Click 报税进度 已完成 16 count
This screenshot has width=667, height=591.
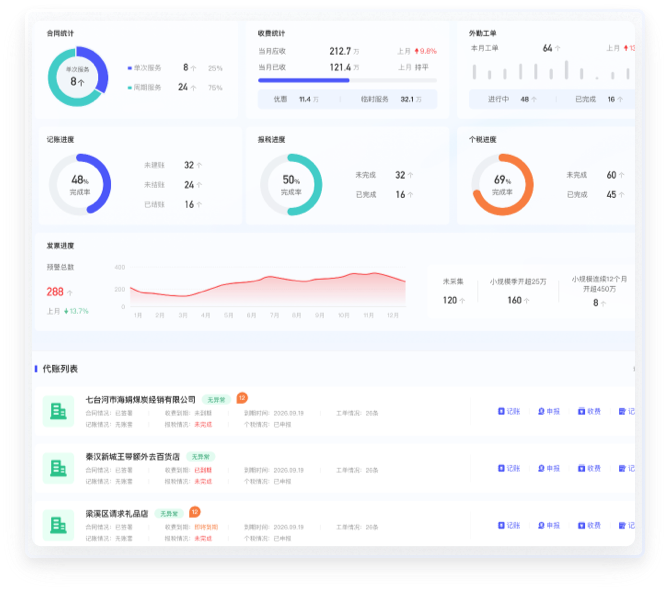[x=404, y=194]
